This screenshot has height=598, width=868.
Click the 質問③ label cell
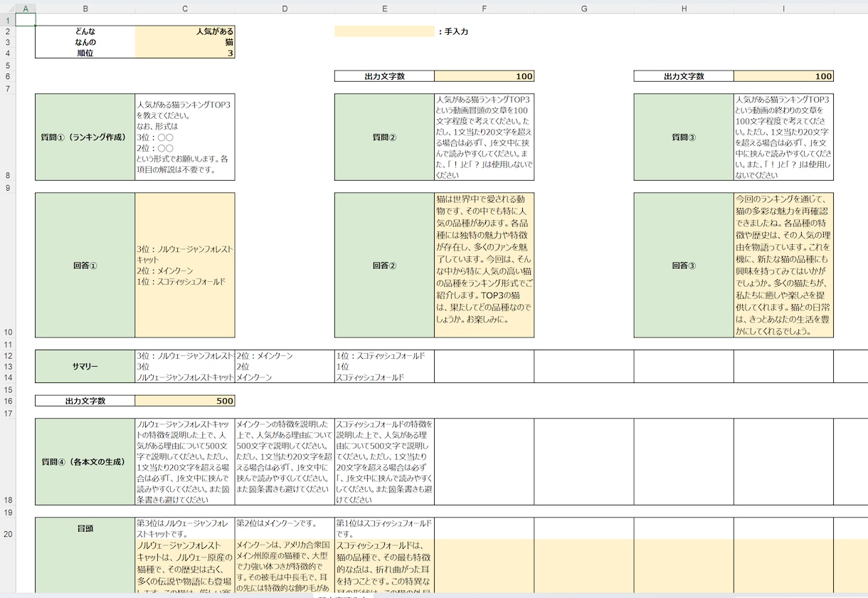(x=684, y=137)
